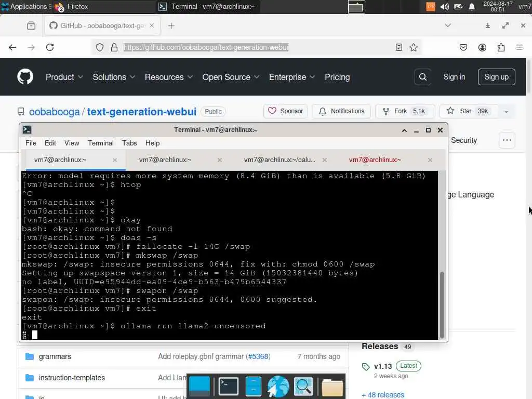Expand the Resources menu
Image resolution: width=532 pixels, height=399 pixels.
pos(169,77)
